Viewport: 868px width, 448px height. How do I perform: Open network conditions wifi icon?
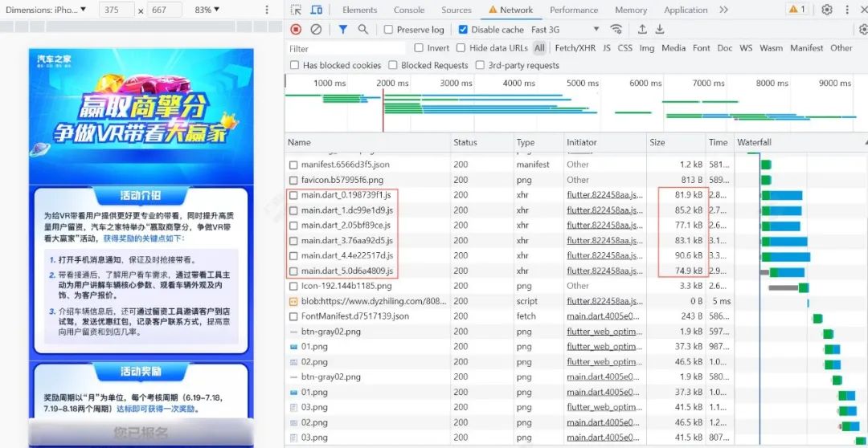click(x=616, y=30)
